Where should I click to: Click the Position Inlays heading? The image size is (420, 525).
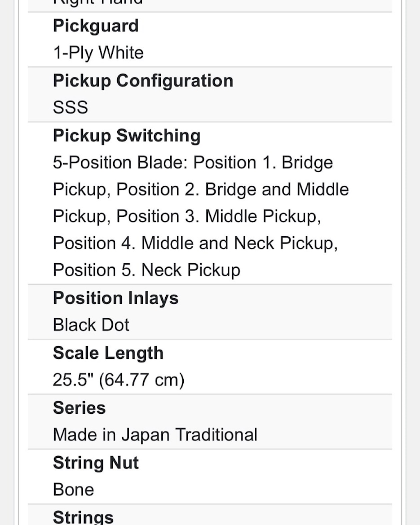point(116,298)
